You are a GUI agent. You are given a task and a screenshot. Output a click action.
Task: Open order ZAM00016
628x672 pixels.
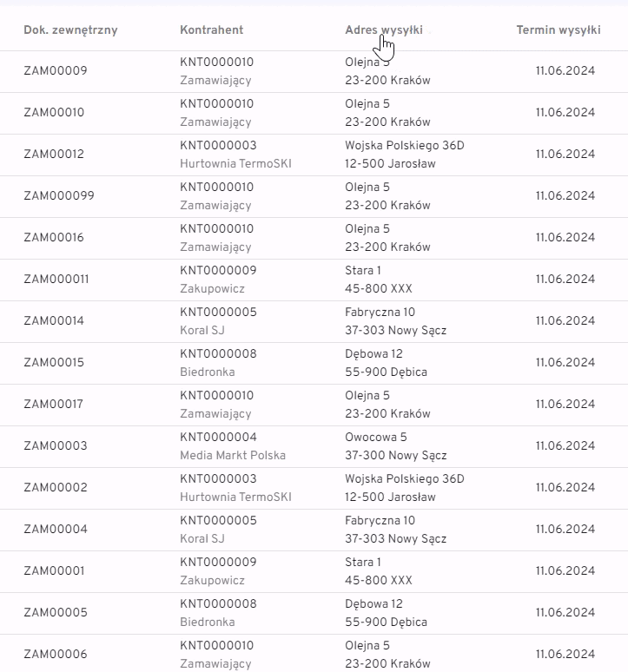(54, 238)
